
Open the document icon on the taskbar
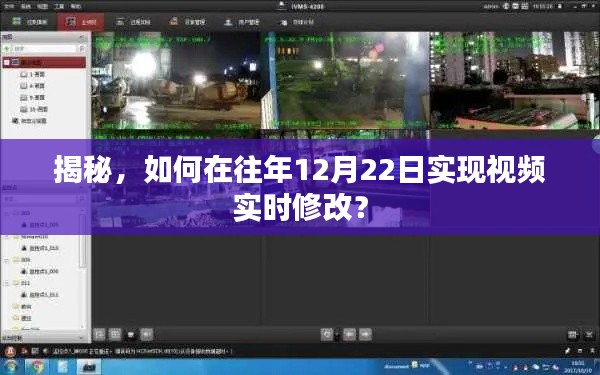pyautogui.click(x=62, y=367)
